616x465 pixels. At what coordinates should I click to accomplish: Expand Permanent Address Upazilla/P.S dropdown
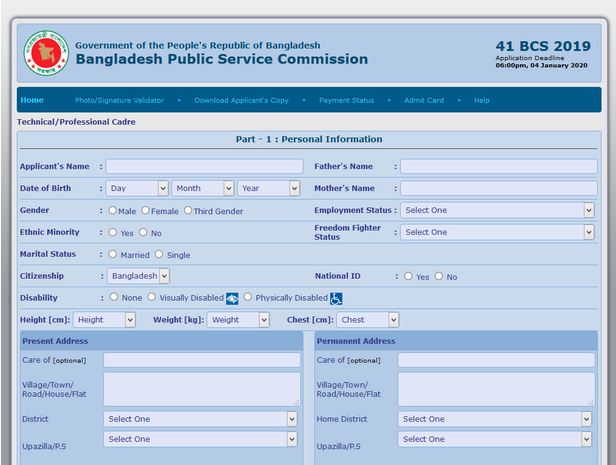tap(495, 439)
